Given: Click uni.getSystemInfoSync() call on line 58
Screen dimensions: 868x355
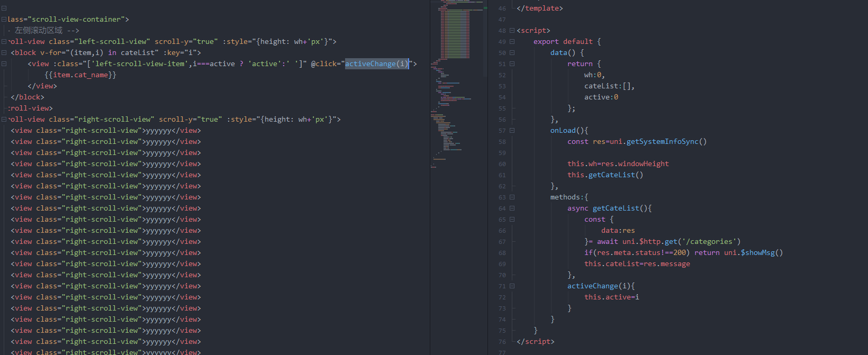Looking at the screenshot, I should point(658,142).
